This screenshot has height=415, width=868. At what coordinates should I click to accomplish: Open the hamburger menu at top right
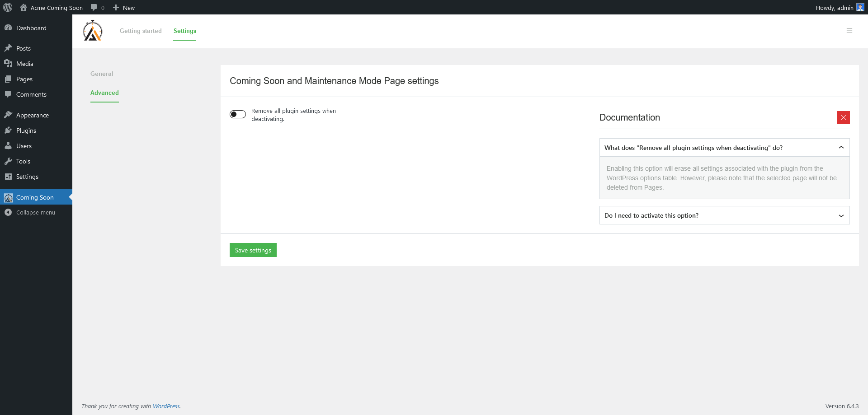click(849, 31)
